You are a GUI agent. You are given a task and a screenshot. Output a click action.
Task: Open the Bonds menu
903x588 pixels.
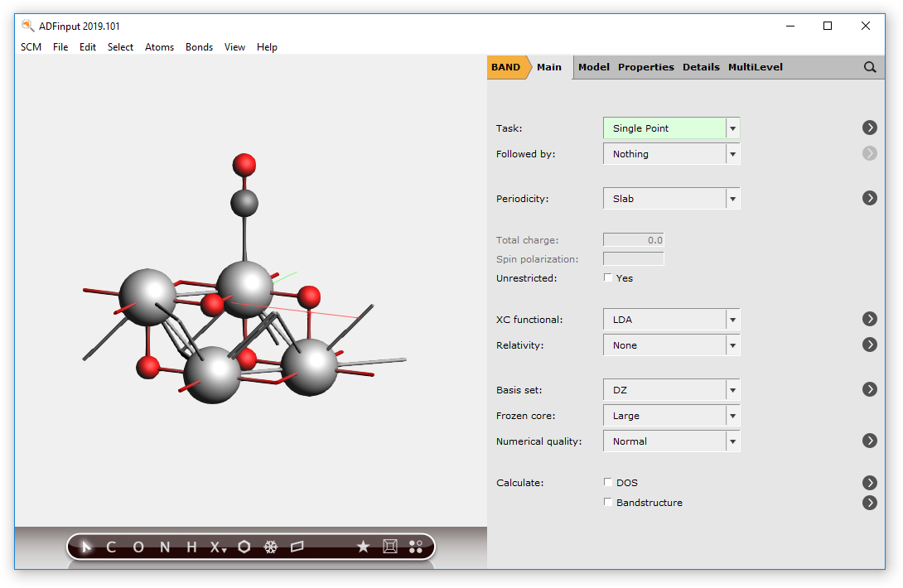coord(200,47)
